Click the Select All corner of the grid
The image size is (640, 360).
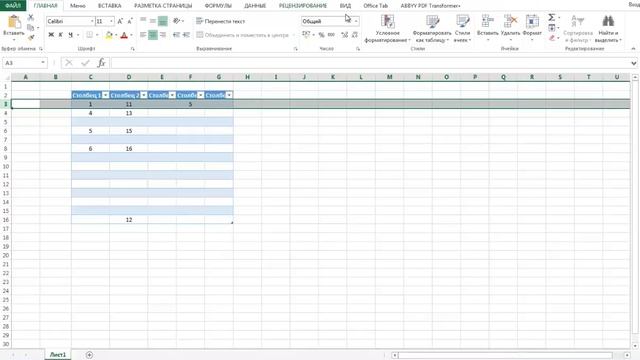[x=6, y=77]
